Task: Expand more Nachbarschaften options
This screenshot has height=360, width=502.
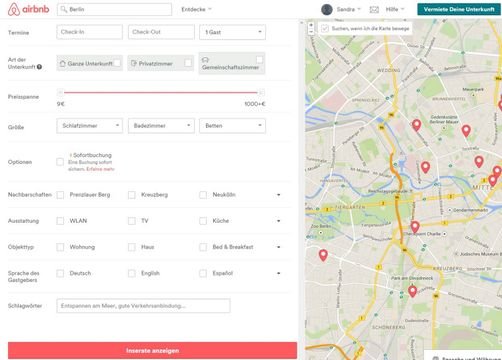Action: (x=279, y=195)
